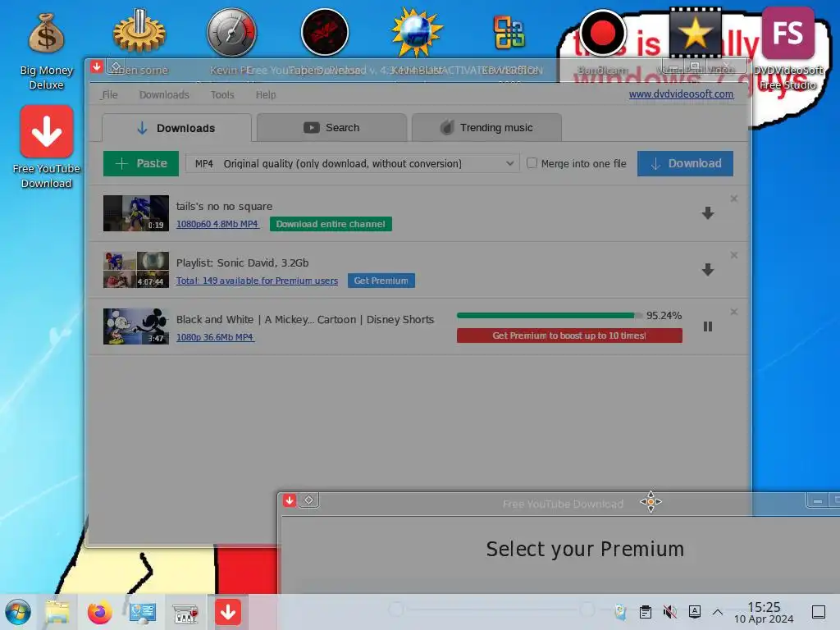Open the Office-style colored squares desktop icon
Image resolution: width=840 pixels, height=630 pixels.
click(509, 32)
